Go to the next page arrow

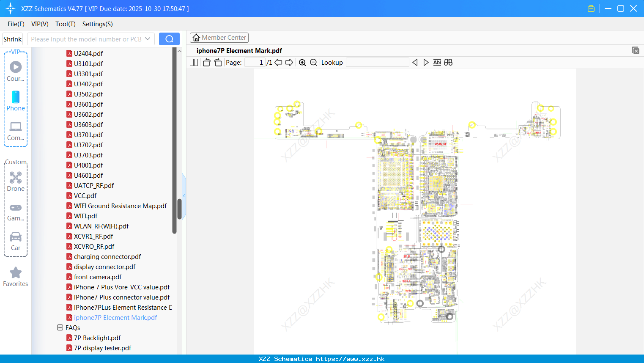(289, 63)
